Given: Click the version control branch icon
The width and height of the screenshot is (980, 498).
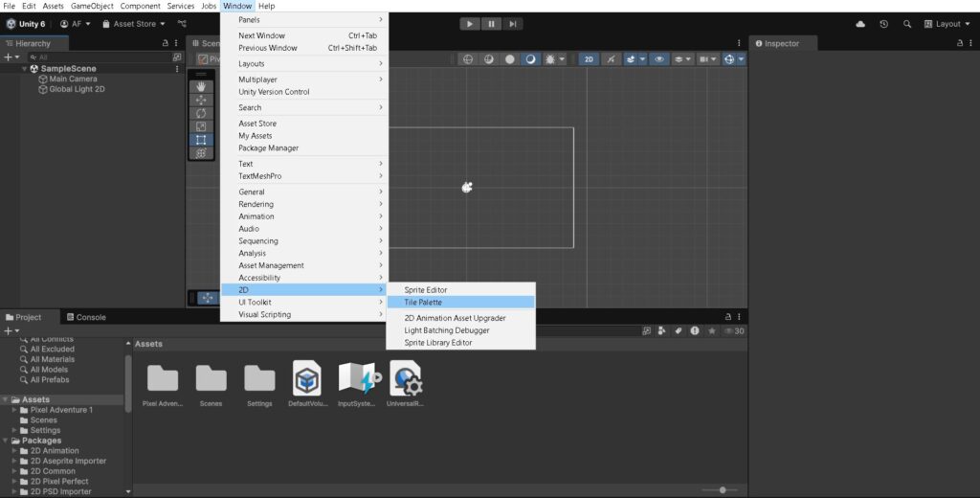Looking at the screenshot, I should [x=182, y=24].
